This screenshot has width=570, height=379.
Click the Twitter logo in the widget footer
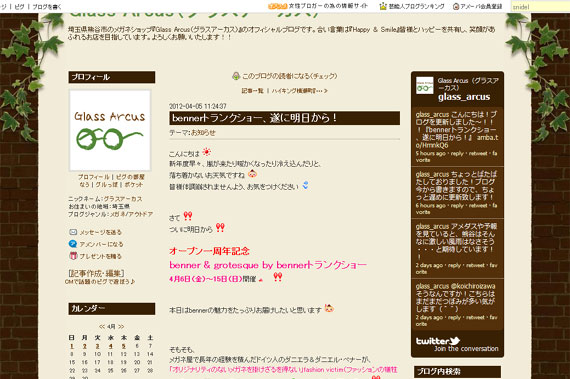click(438, 341)
